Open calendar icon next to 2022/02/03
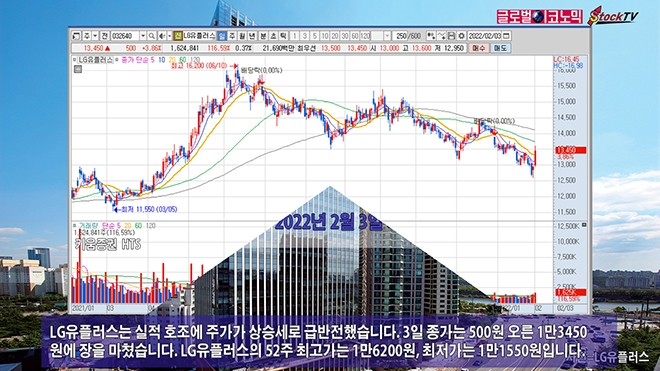The width and height of the screenshot is (660, 371). [507, 36]
